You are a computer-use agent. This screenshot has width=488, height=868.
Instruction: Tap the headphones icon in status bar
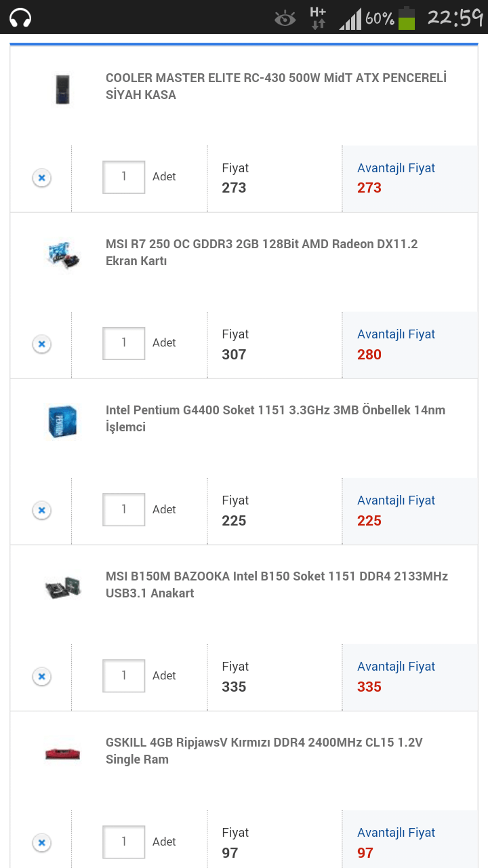19,17
